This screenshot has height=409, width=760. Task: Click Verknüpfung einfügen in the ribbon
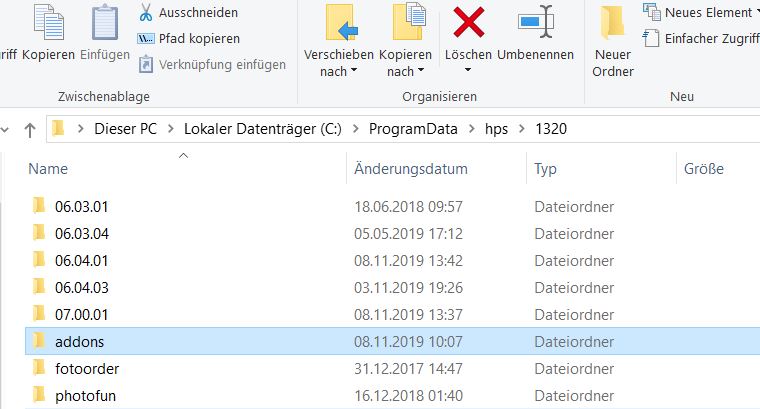(222, 64)
